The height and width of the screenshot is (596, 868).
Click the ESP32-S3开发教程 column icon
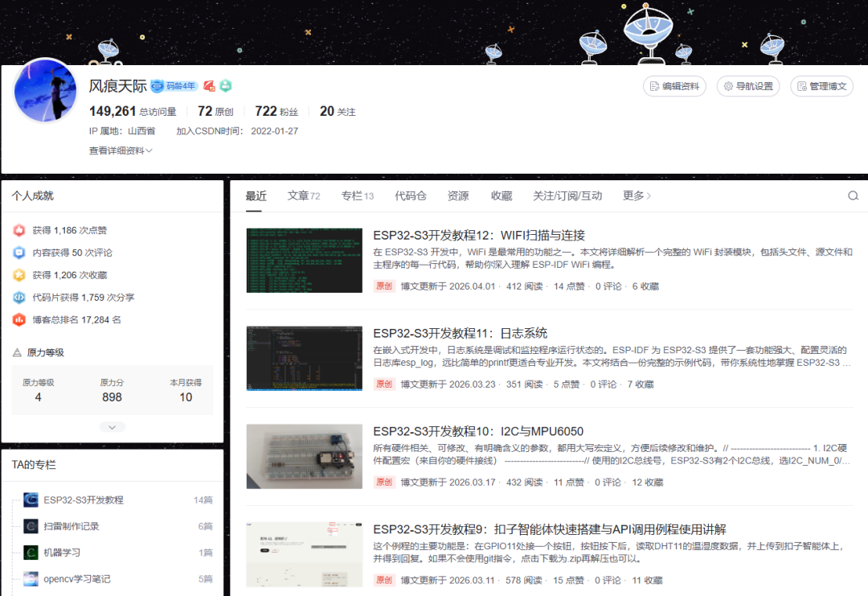(x=31, y=499)
